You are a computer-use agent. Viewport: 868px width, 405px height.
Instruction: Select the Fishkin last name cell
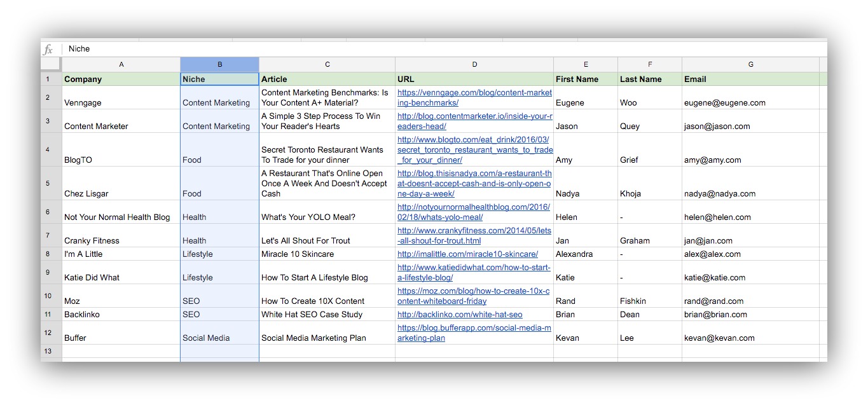(650, 296)
